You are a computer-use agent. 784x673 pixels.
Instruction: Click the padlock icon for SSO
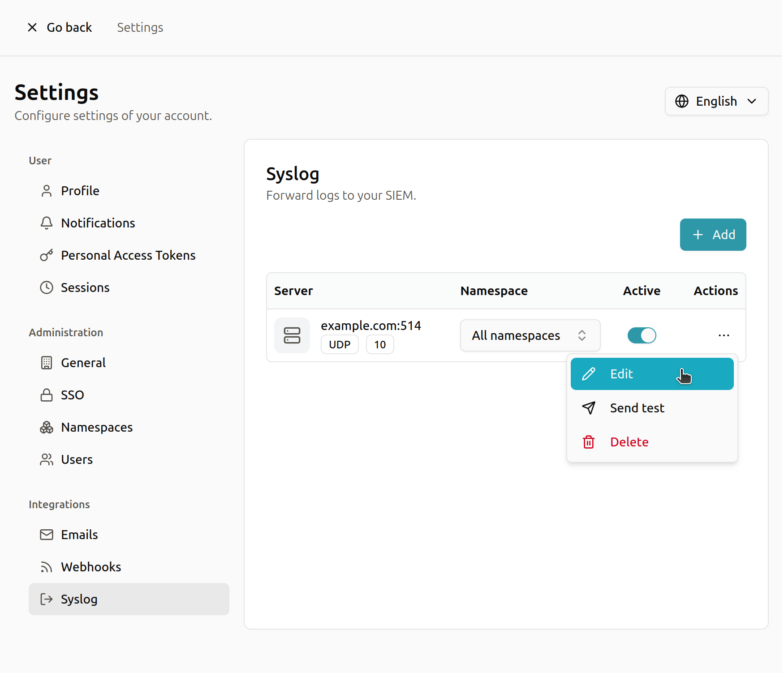point(46,395)
